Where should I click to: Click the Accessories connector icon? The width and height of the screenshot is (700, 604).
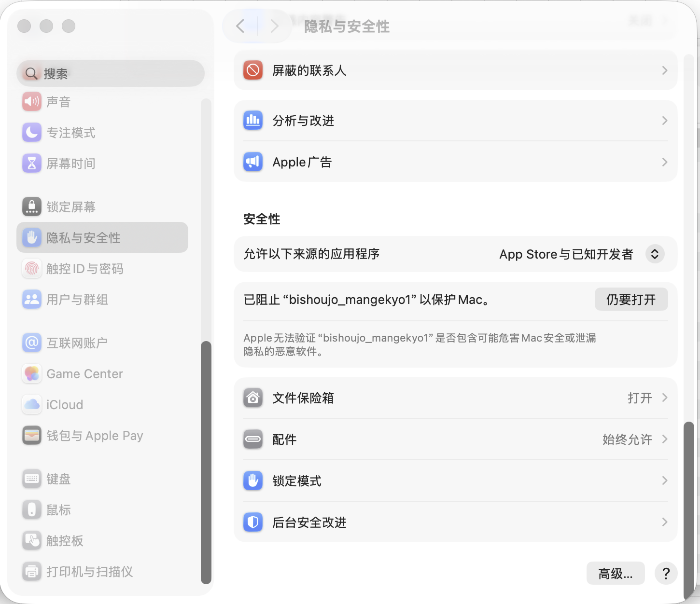(253, 439)
